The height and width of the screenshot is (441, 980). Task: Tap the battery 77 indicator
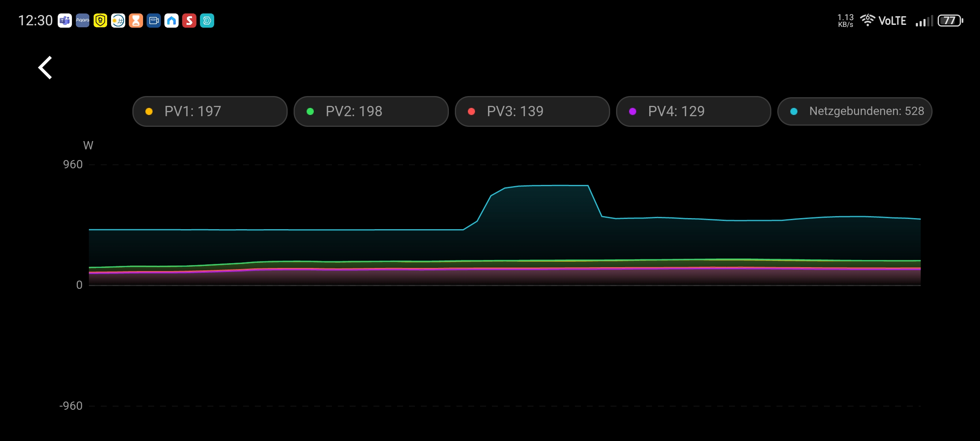click(x=950, y=21)
